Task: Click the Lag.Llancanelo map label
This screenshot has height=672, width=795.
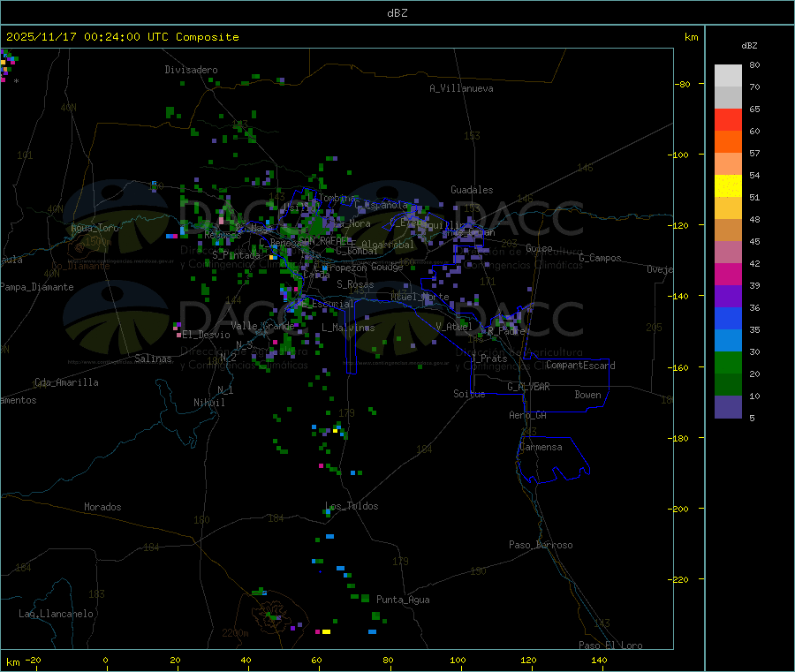Action: 56,614
